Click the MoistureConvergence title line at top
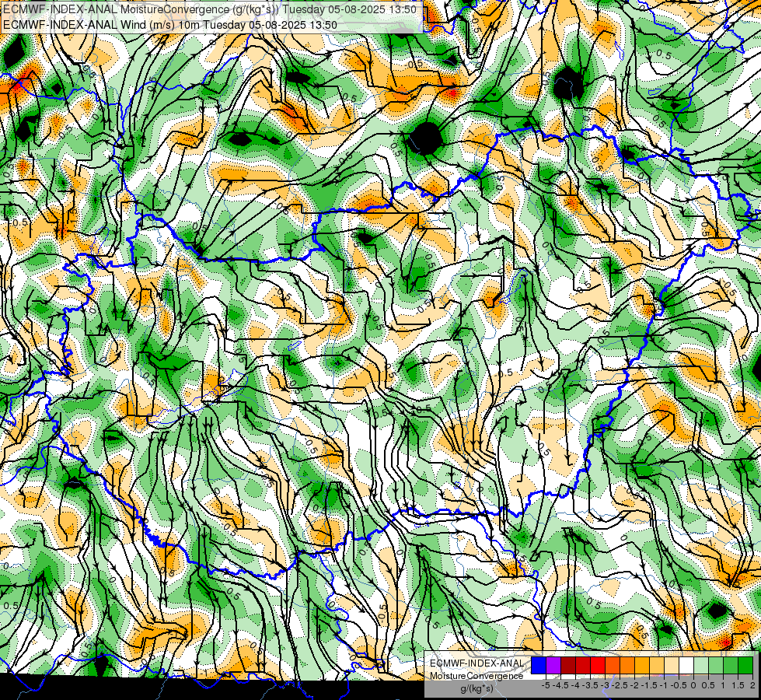This screenshot has width=761, height=700. point(210,9)
